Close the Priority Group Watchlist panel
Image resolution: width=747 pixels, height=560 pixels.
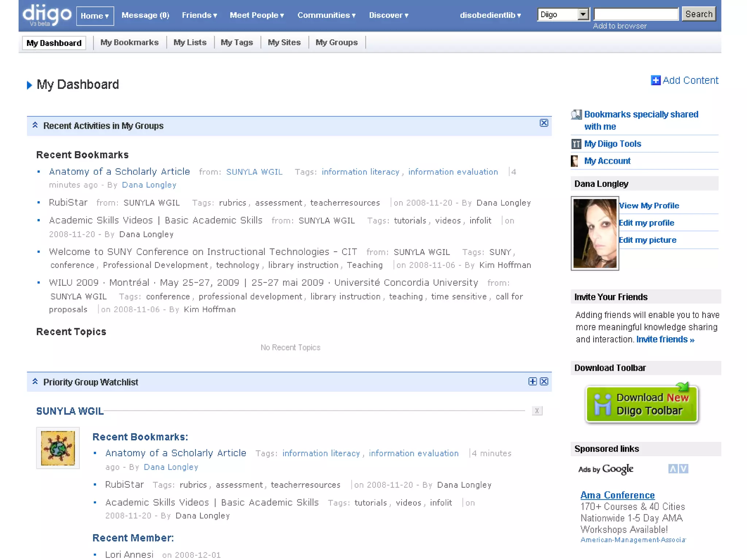point(544,381)
